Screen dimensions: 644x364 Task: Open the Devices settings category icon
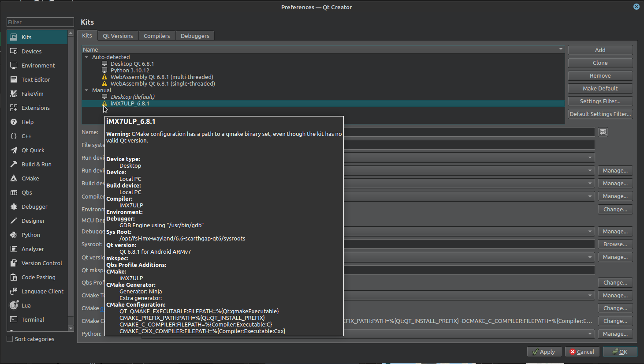coord(14,51)
